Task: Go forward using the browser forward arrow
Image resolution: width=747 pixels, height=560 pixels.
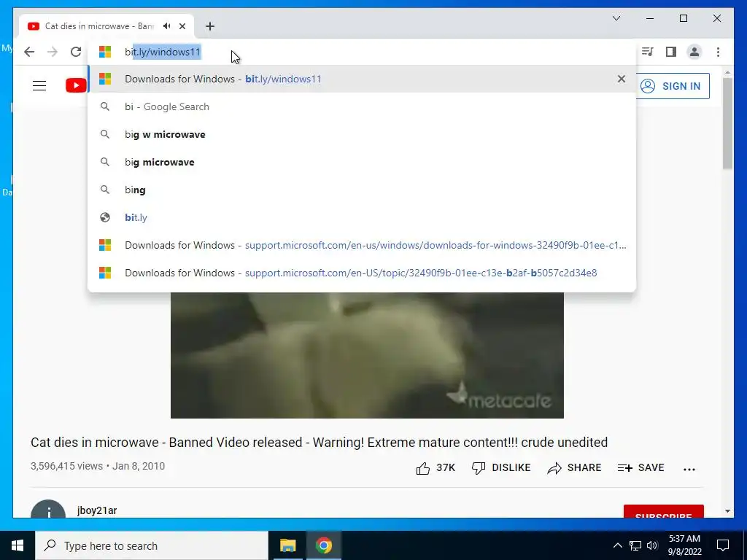Action: (53, 52)
